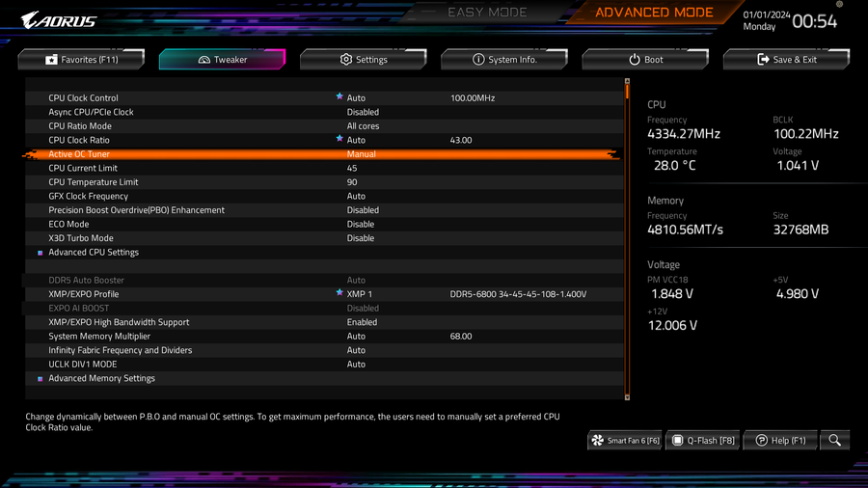The image size is (868, 488).
Task: Click the settings list scrollbar thumb
Action: [x=627, y=92]
